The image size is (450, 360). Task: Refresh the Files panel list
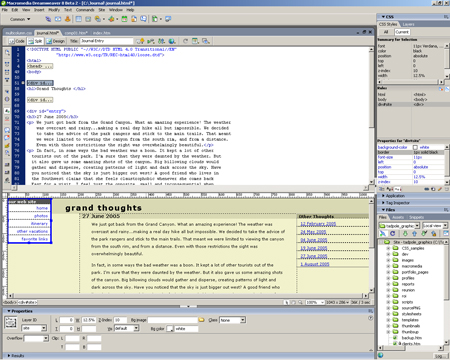[392, 234]
